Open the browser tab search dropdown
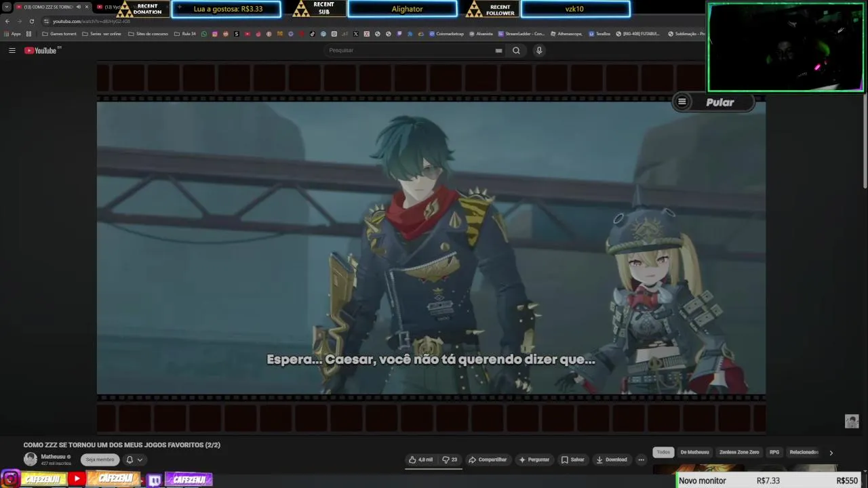Viewport: 868px width, 488px height. coord(7,7)
